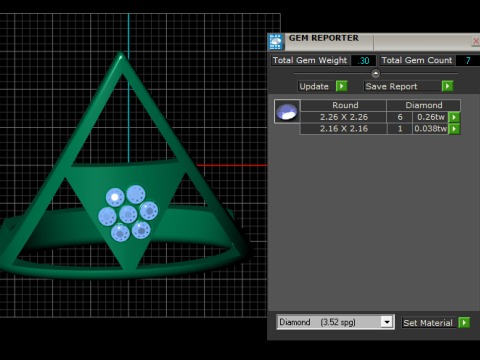This screenshot has height=360, width=480.
Task: Select the round gem thumbnail
Action: (287, 112)
